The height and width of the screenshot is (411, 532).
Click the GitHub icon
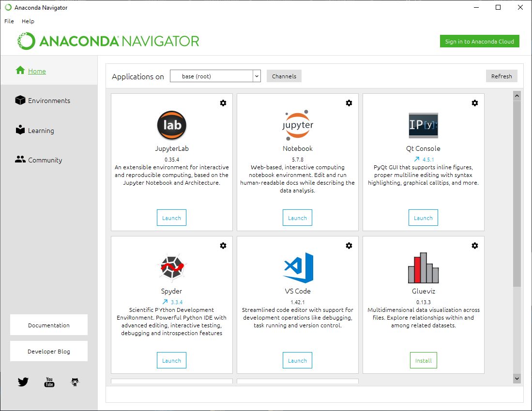75,382
